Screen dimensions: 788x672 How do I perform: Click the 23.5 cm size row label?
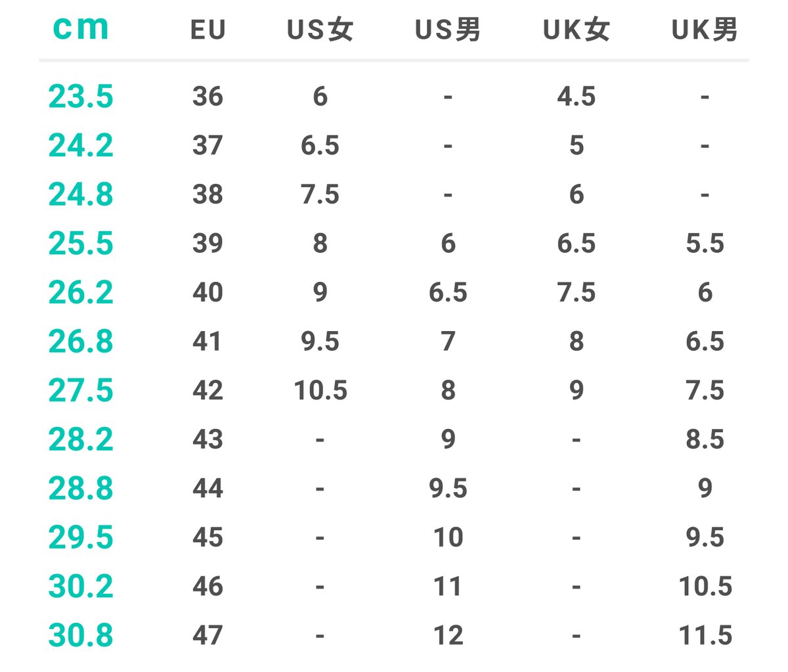(x=81, y=97)
